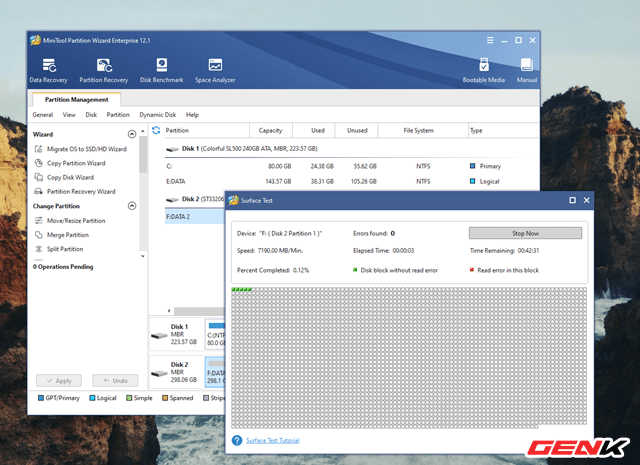Viewport: 640px width, 465px height.
Task: Open the hamburger menu in title bar
Action: [x=490, y=40]
